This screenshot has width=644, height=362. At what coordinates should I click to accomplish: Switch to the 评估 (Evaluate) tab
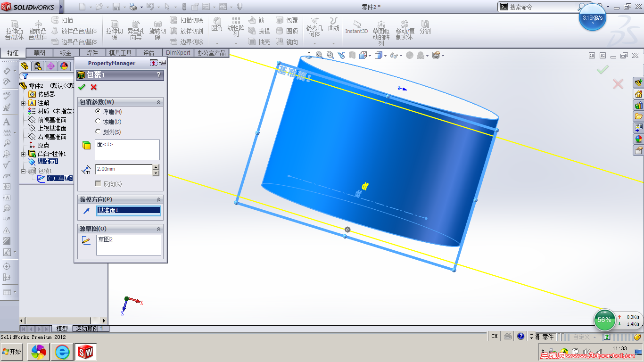tap(149, 53)
